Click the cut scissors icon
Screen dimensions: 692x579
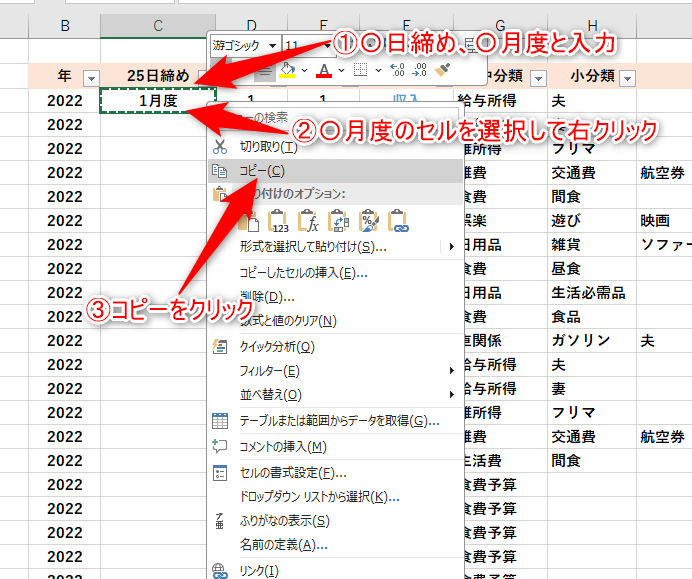click(x=219, y=147)
